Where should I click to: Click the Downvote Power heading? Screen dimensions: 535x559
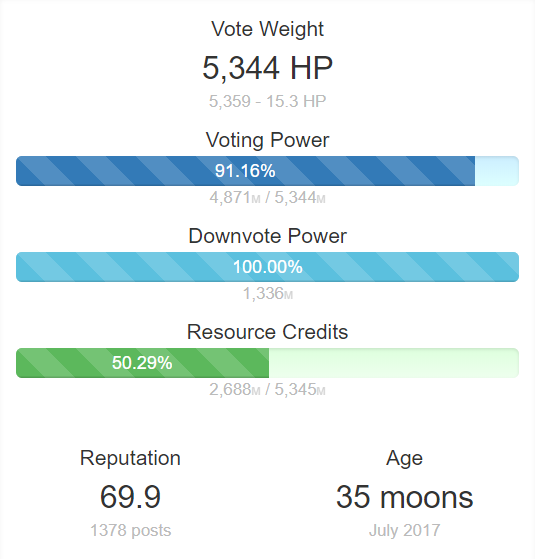pos(267,236)
